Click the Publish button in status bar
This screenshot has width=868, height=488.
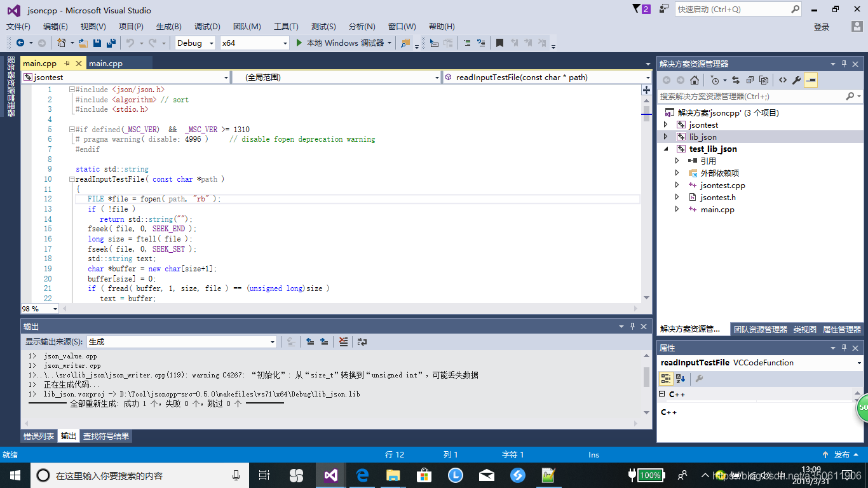pos(841,455)
